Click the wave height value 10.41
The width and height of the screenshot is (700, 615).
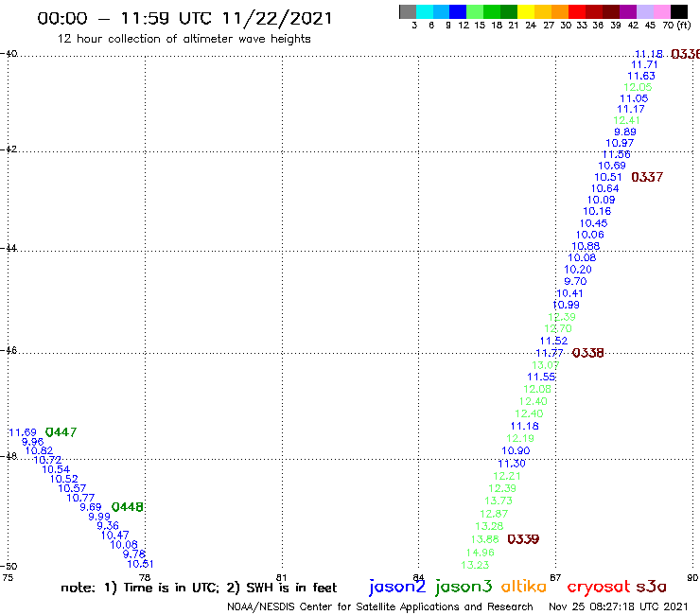569,293
